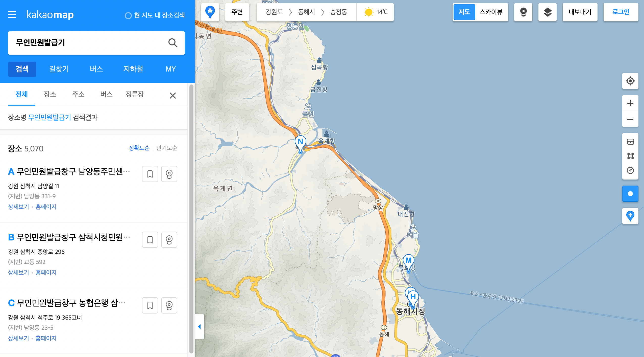Center map on current location
This screenshot has width=644, height=357.
click(630, 81)
